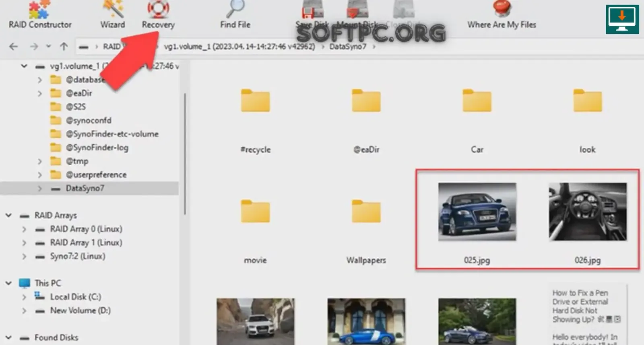Open the movie folder
The height and width of the screenshot is (345, 644).
point(256,232)
